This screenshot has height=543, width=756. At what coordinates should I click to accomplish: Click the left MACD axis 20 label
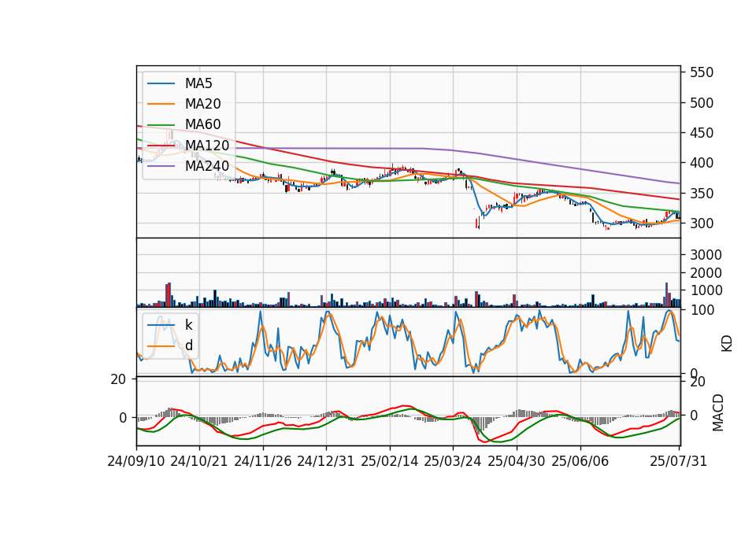point(118,379)
